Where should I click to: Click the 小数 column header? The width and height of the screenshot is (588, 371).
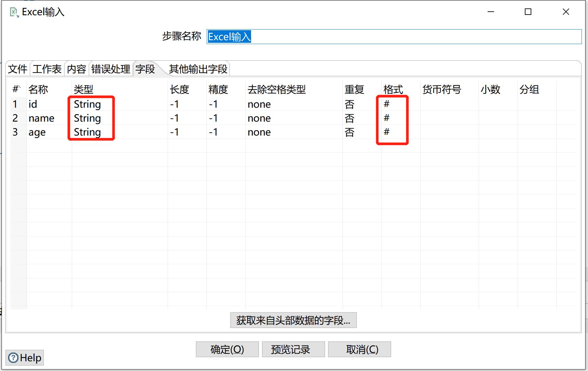[x=498, y=89]
